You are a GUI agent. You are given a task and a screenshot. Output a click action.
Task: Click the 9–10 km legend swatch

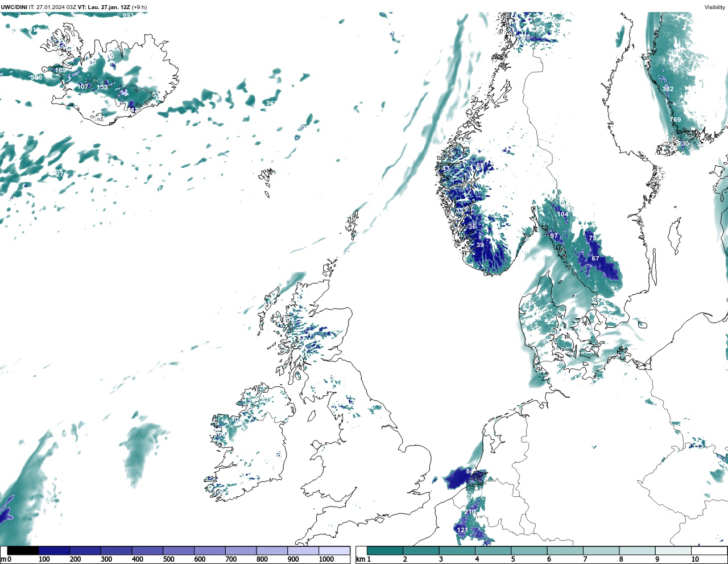tap(673, 551)
